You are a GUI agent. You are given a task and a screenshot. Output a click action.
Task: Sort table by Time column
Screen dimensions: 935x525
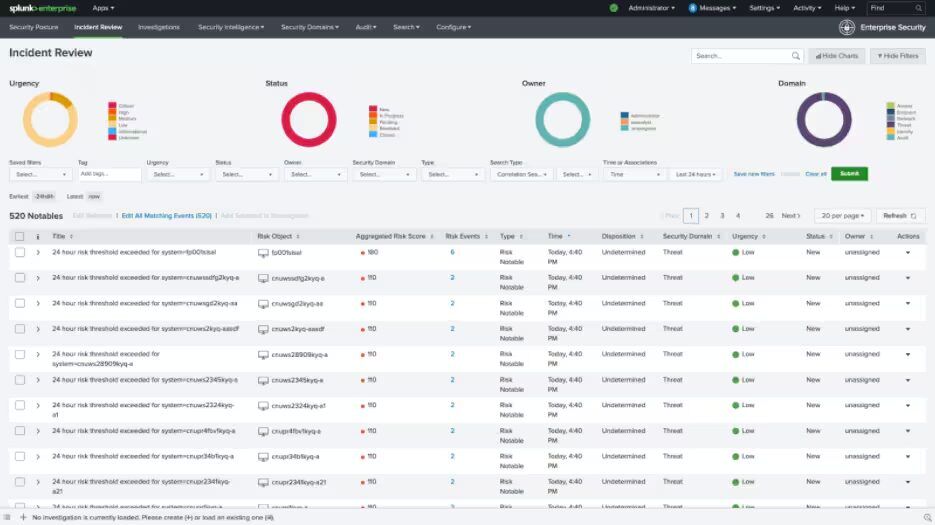(559, 236)
